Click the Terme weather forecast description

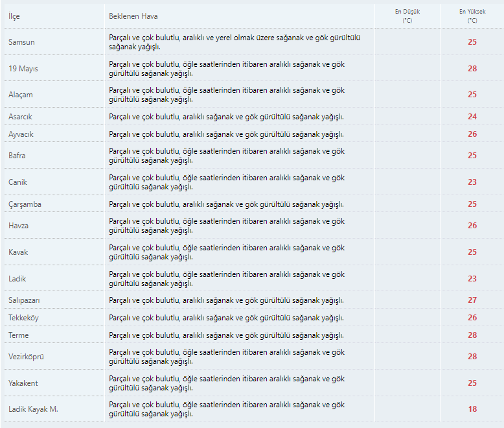tap(226, 335)
